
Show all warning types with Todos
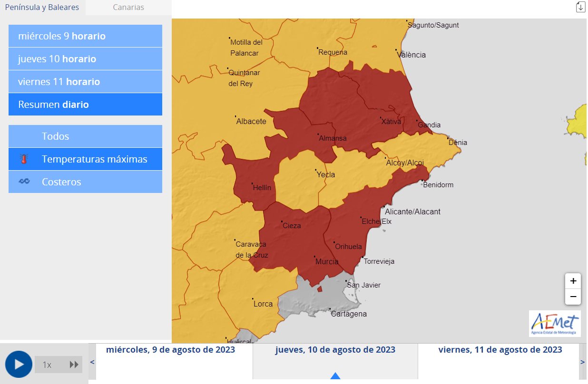85,136
